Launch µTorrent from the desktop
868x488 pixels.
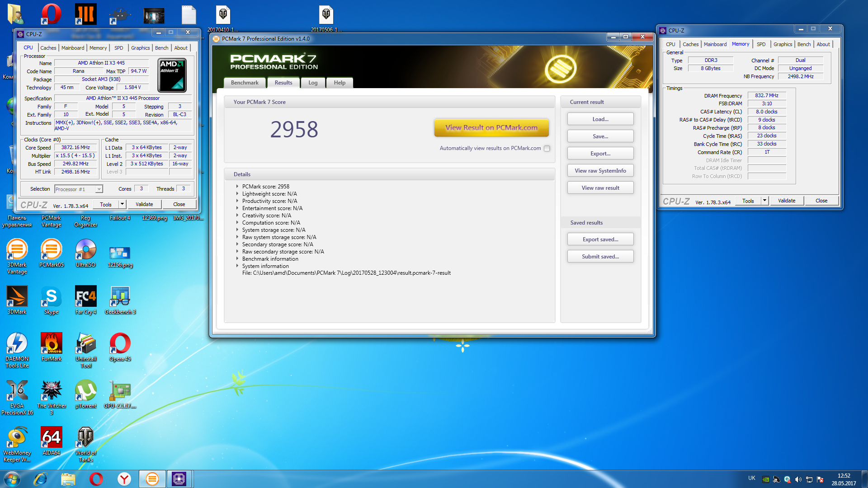click(x=86, y=394)
